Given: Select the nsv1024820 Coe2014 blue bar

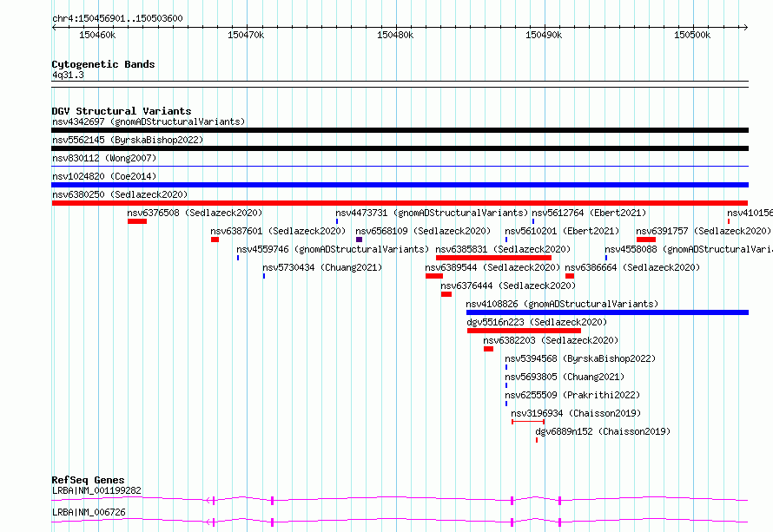Looking at the screenshot, I should tap(400, 185).
